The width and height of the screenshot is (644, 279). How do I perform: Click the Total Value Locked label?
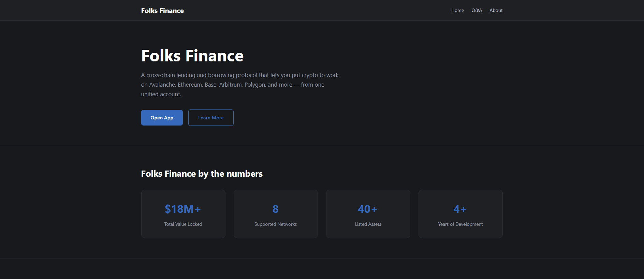[x=183, y=224]
